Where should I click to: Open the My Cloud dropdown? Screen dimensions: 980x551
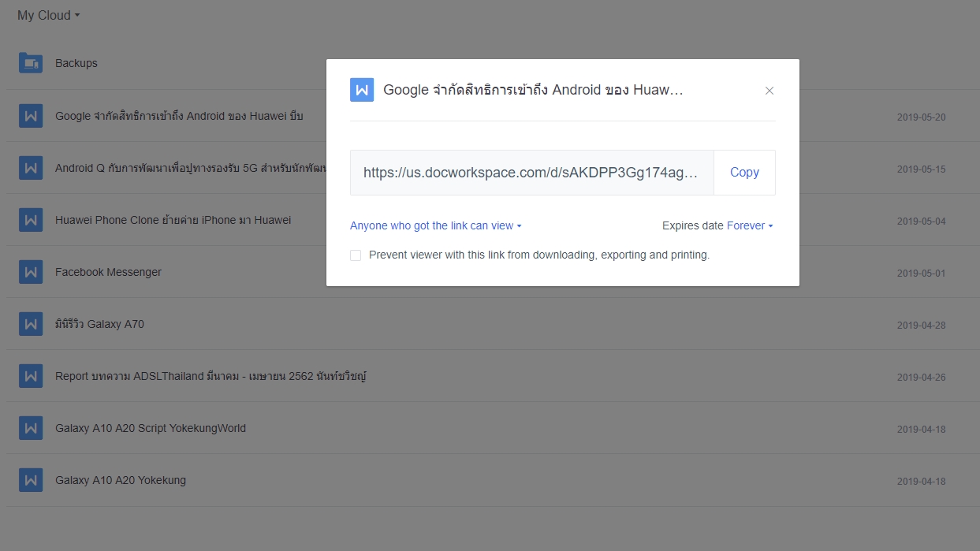(48, 16)
